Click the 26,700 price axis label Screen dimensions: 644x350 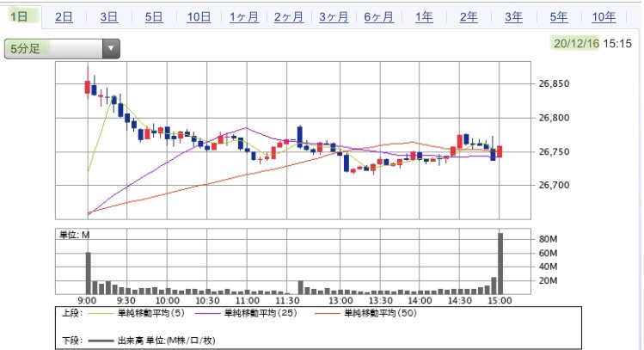click(x=554, y=185)
